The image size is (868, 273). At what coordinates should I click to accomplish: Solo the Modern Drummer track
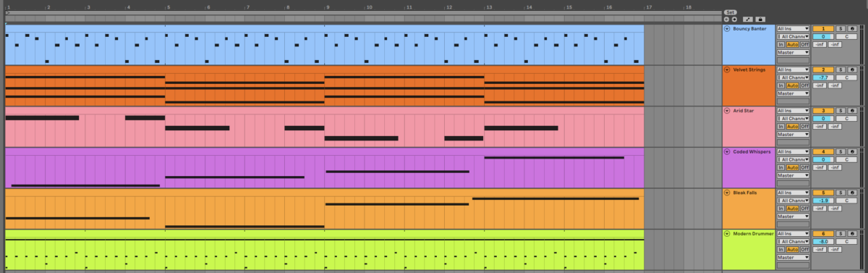(x=841, y=233)
